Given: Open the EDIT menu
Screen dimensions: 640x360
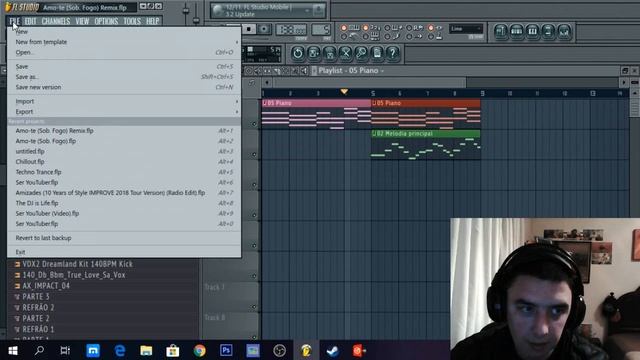Looking at the screenshot, I should pos(30,21).
